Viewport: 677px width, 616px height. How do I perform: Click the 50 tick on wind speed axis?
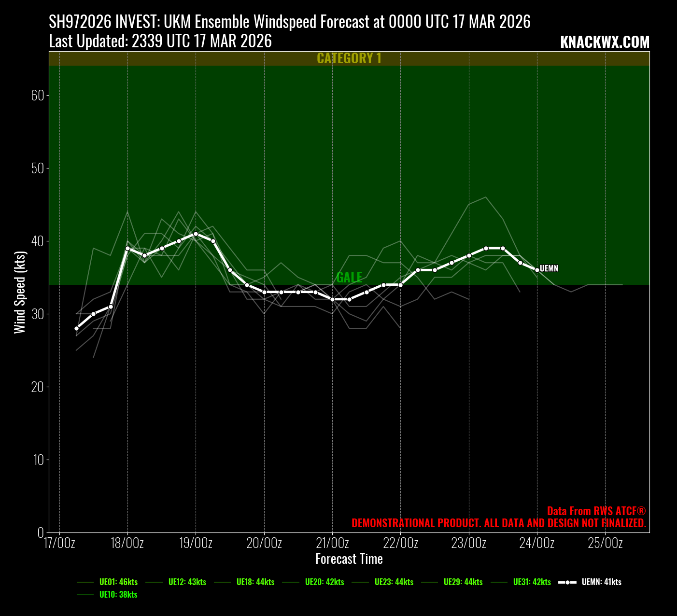click(37, 168)
